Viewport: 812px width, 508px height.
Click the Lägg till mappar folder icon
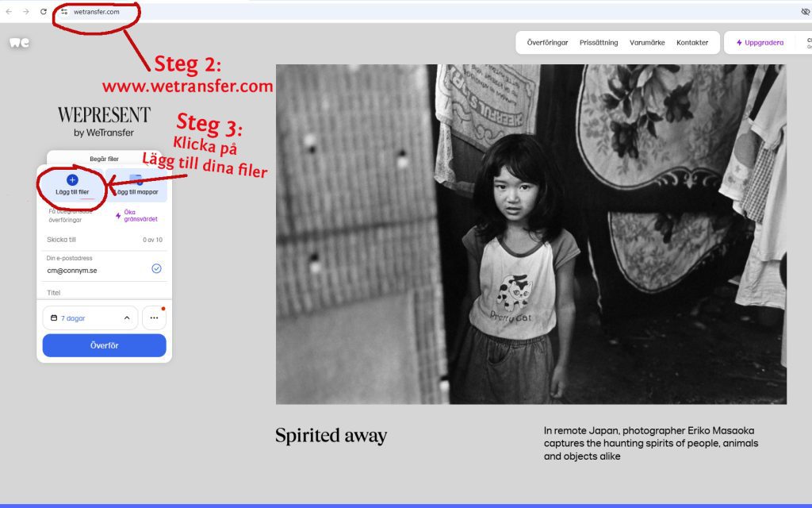coord(136,180)
